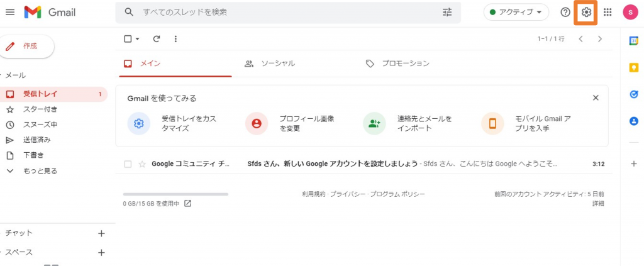Screen dimensions: 644x266
Task: Go to newer messages arrow
Action: point(580,39)
